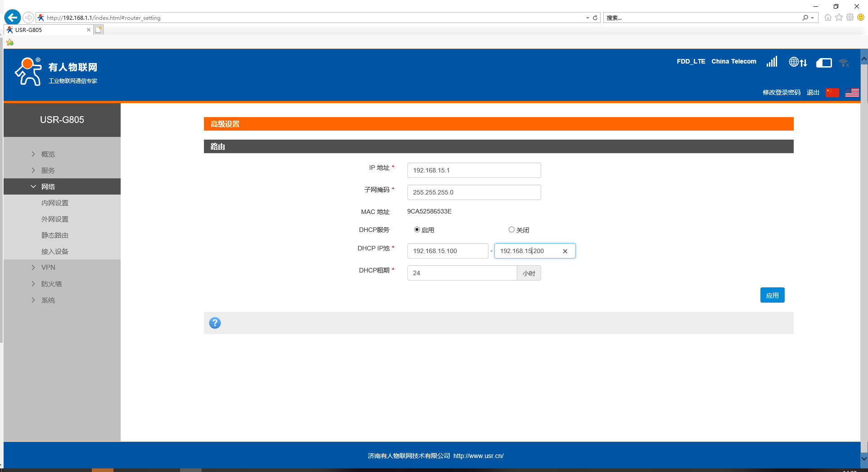Screen dimensions: 868x472
Task: Open 静态路由 in the sidebar
Action: [55, 235]
